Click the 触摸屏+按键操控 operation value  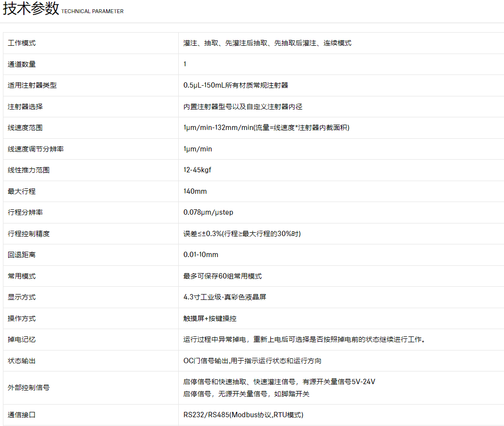click(210, 318)
